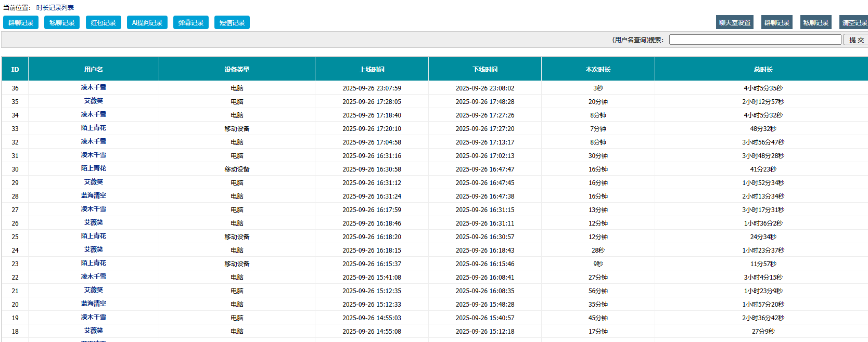Click the 总时长 column header
Image resolution: width=868 pixels, height=342 pixels.
pos(763,69)
